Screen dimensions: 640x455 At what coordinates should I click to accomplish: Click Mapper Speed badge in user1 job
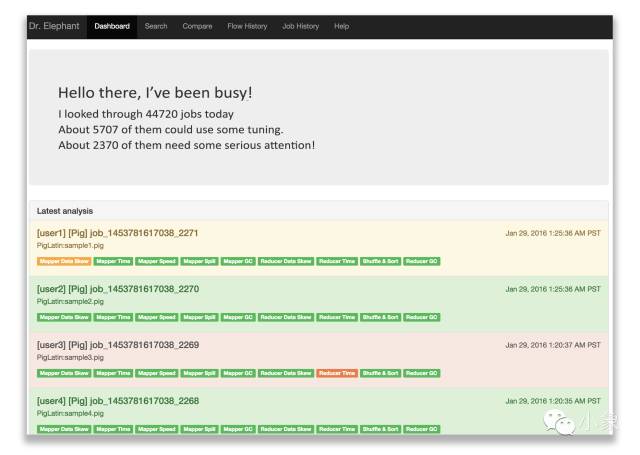[157, 261]
